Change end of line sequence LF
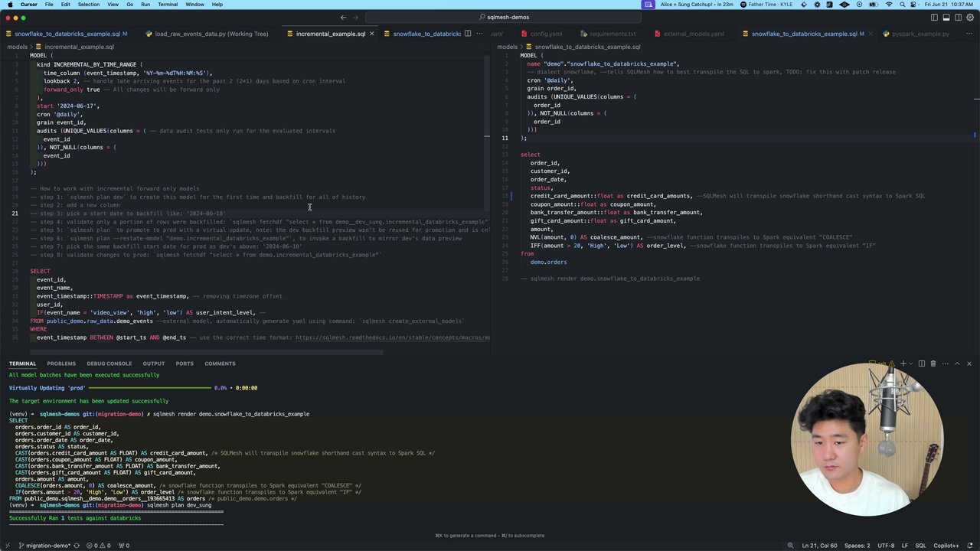The image size is (980, 551). (x=905, y=546)
